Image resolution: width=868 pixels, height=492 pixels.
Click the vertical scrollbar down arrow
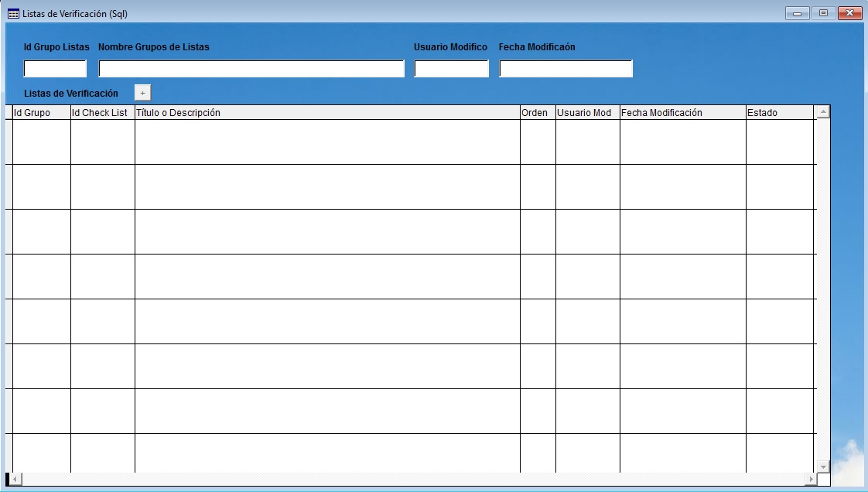(823, 466)
